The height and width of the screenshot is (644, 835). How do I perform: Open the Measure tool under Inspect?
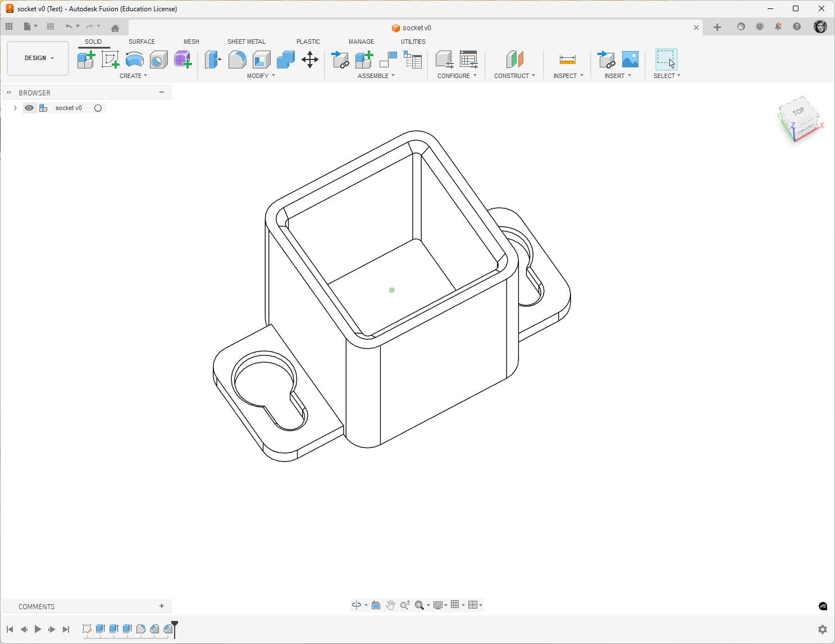click(x=568, y=60)
